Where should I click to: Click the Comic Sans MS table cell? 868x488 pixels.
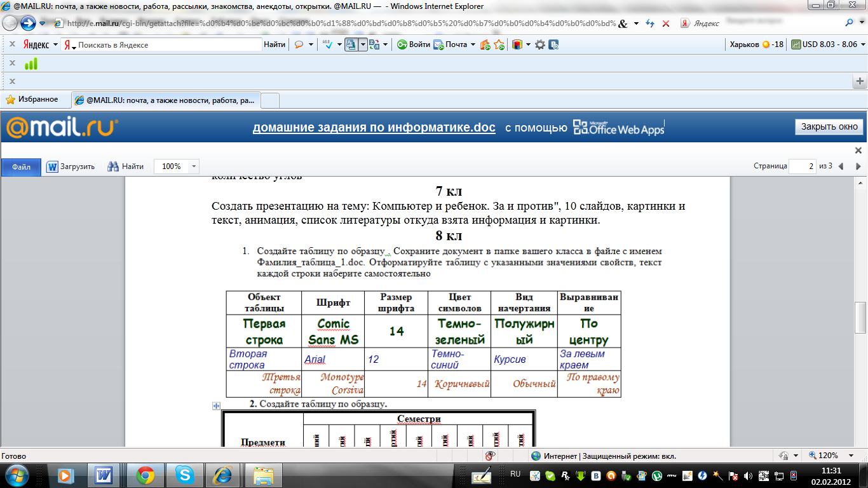[333, 331]
